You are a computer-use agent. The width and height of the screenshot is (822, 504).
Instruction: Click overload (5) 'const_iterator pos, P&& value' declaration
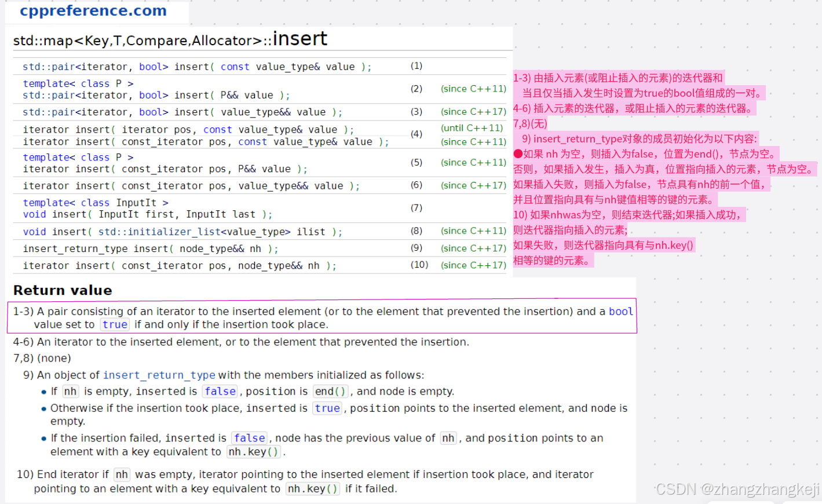[x=165, y=169]
